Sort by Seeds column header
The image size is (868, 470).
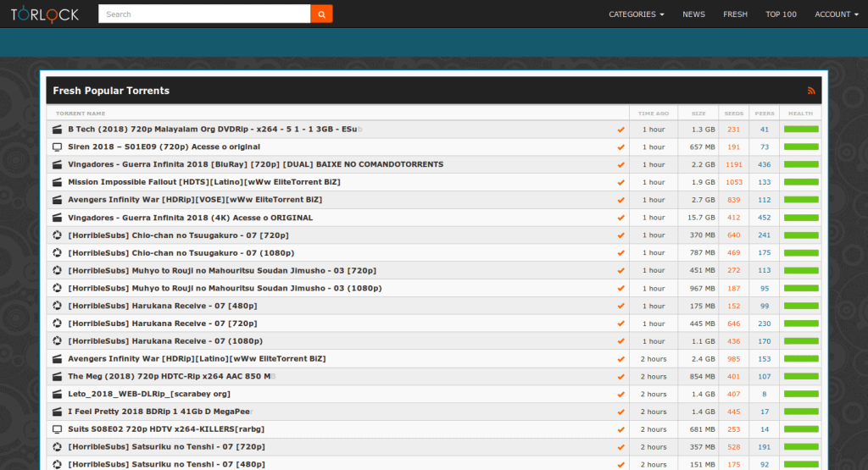pos(733,113)
